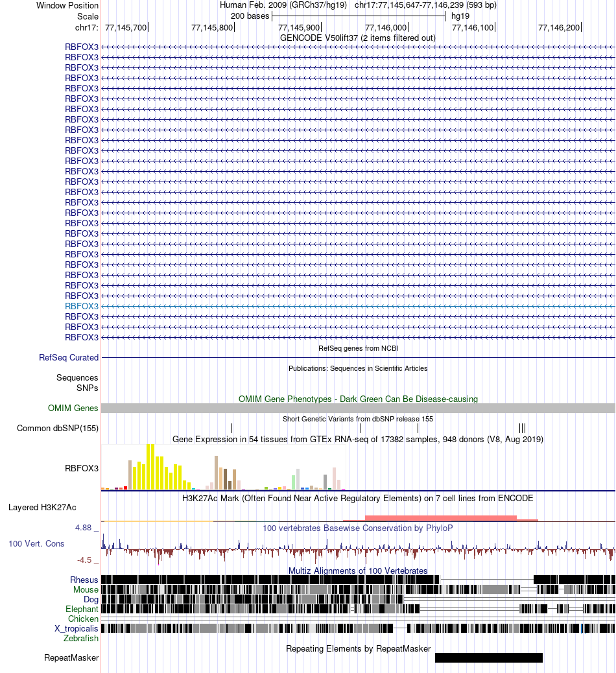Select the Dog alignment row label
The height and width of the screenshot is (673, 616).
pos(91,600)
